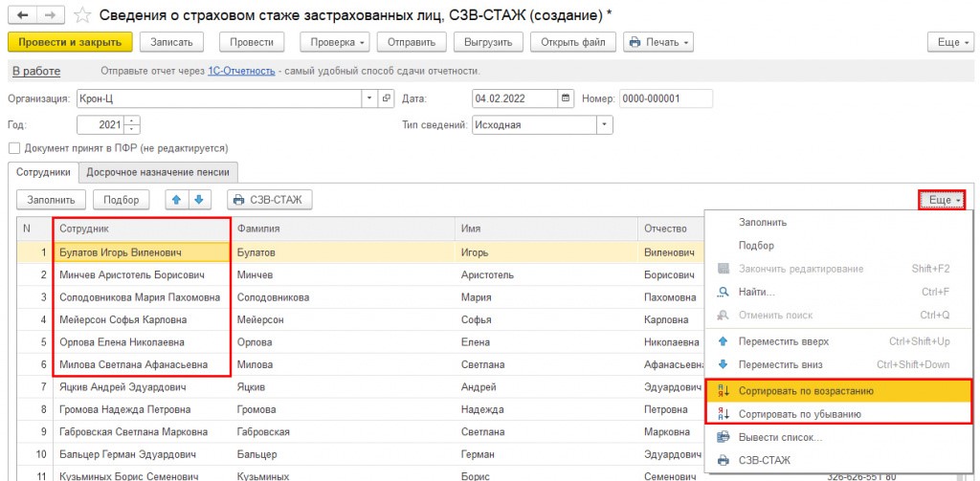The width and height of the screenshot is (980, 481).
Task: Mark the document as favorite with the star
Action: coord(83,16)
